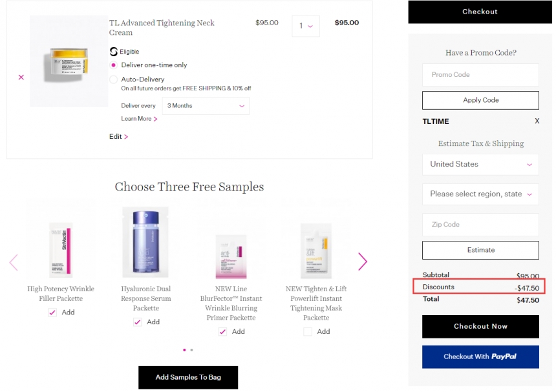Select the first carousel pagination dot
This screenshot has height=392, width=556.
[184, 349]
